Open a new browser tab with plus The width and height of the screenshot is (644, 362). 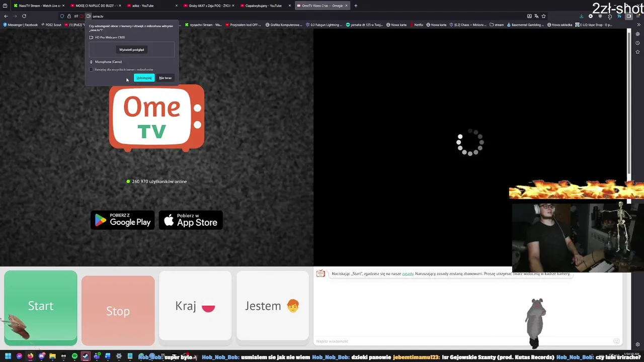[x=356, y=6]
